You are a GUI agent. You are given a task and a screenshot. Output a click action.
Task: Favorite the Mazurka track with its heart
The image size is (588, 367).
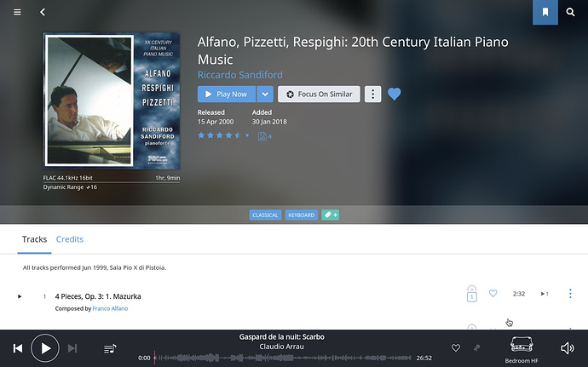pos(493,294)
